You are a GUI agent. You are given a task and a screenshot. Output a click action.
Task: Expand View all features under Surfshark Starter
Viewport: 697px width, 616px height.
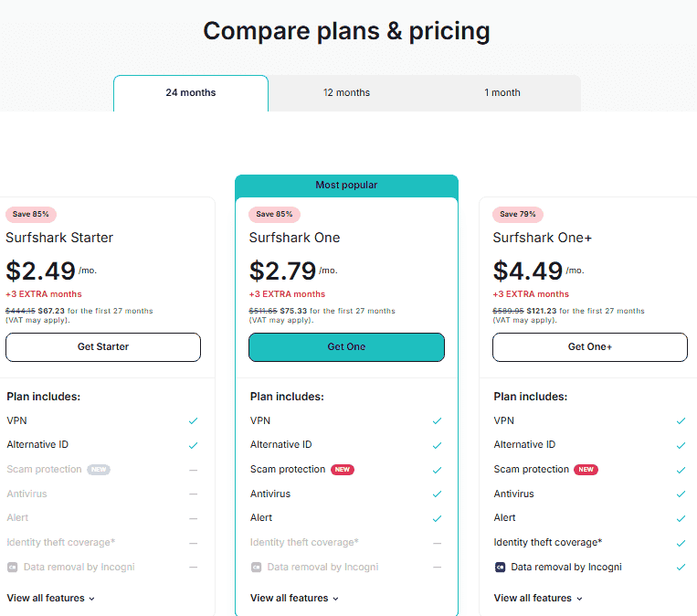50,598
